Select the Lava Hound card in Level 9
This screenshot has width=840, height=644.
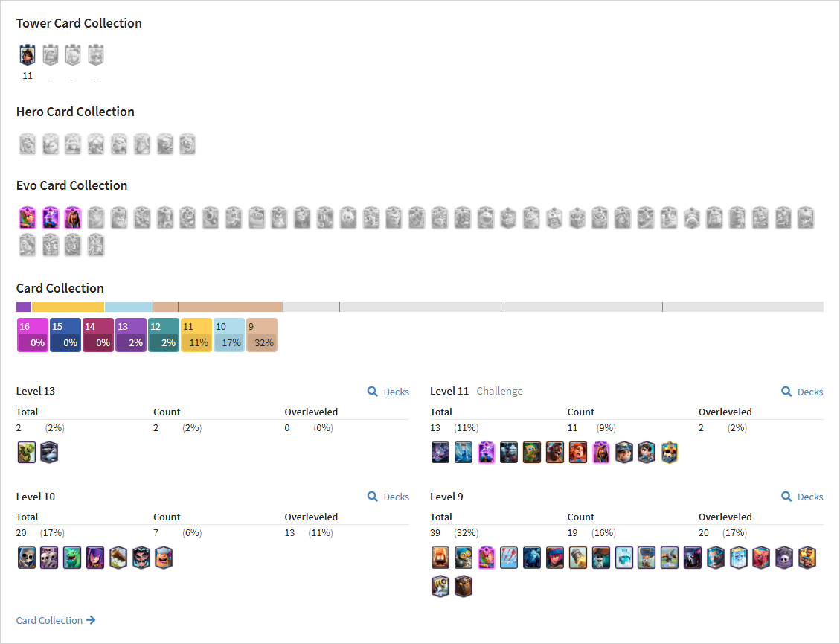464,586
